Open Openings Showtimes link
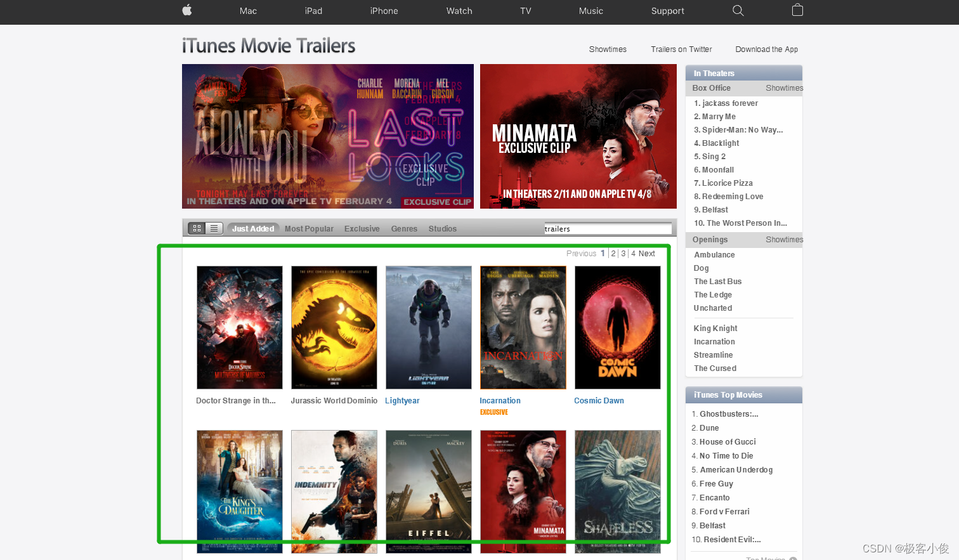 point(784,240)
